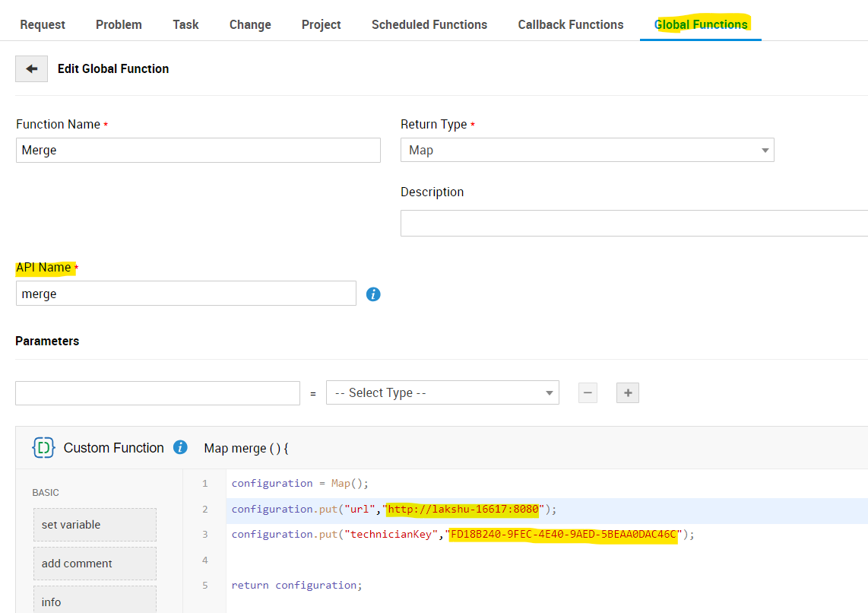Viewport: 868px width, 613px height.
Task: Click the minus icon to remove parameter
Action: point(588,392)
